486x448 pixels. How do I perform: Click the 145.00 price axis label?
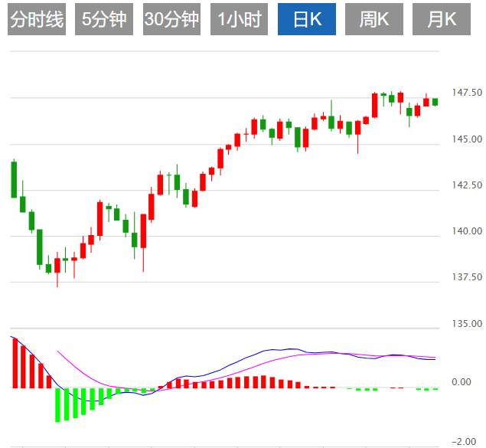pyautogui.click(x=466, y=139)
